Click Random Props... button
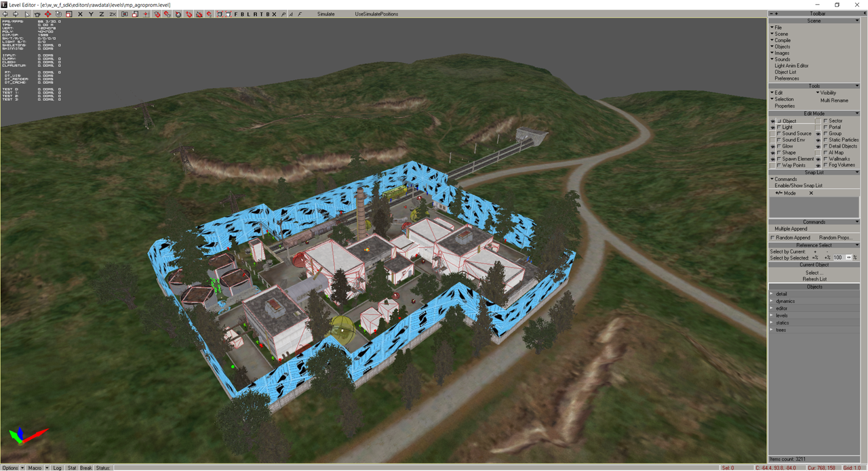The image size is (868, 471). pos(835,238)
